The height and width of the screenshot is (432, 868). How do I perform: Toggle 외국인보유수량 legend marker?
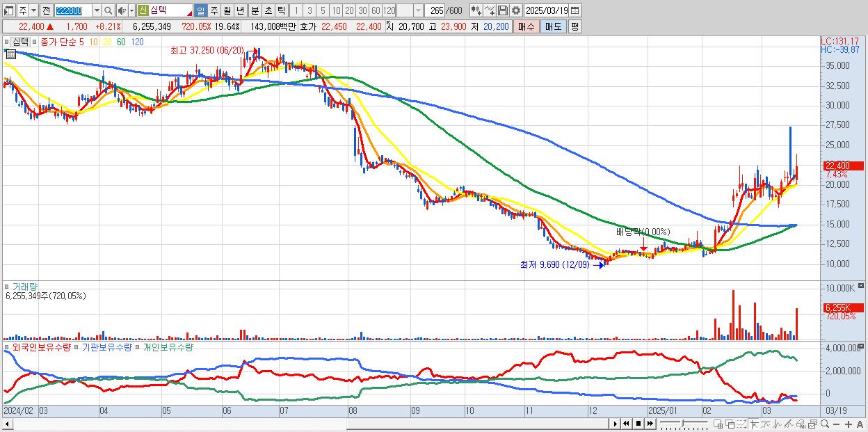[8, 346]
